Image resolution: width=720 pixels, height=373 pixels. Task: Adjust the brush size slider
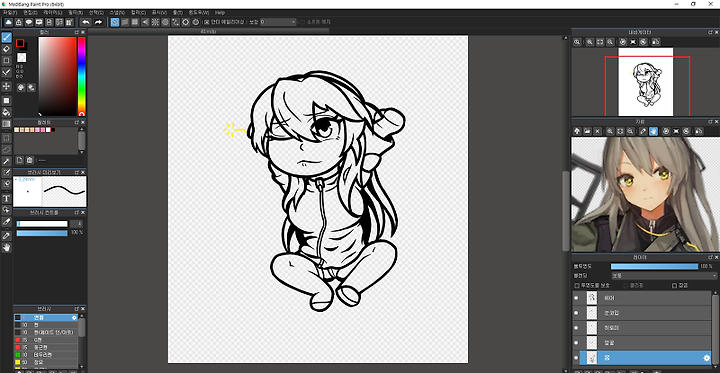click(42, 224)
